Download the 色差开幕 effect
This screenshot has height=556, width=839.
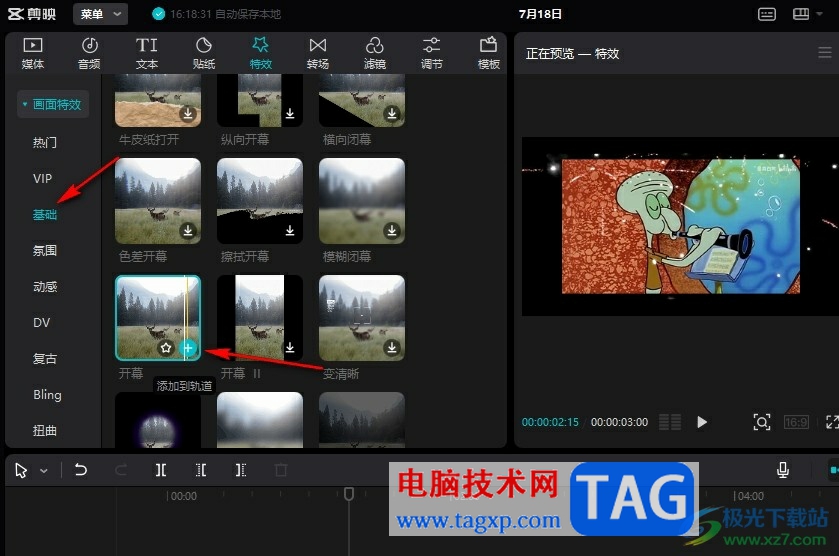tap(188, 230)
